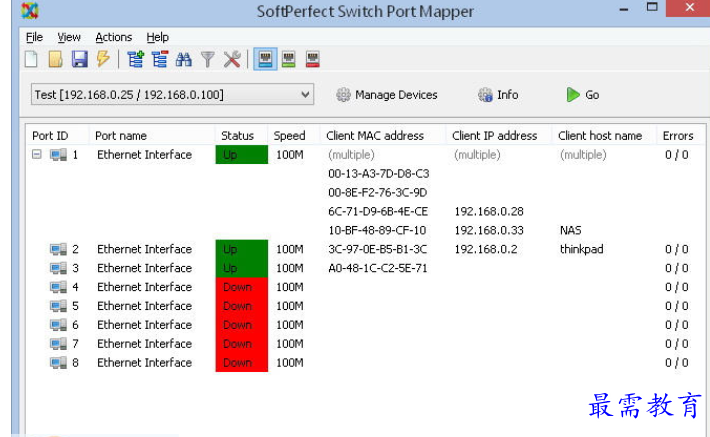Select MAC address 10-BF-48-89-CF-10
The image size is (710, 437).
pos(377,230)
